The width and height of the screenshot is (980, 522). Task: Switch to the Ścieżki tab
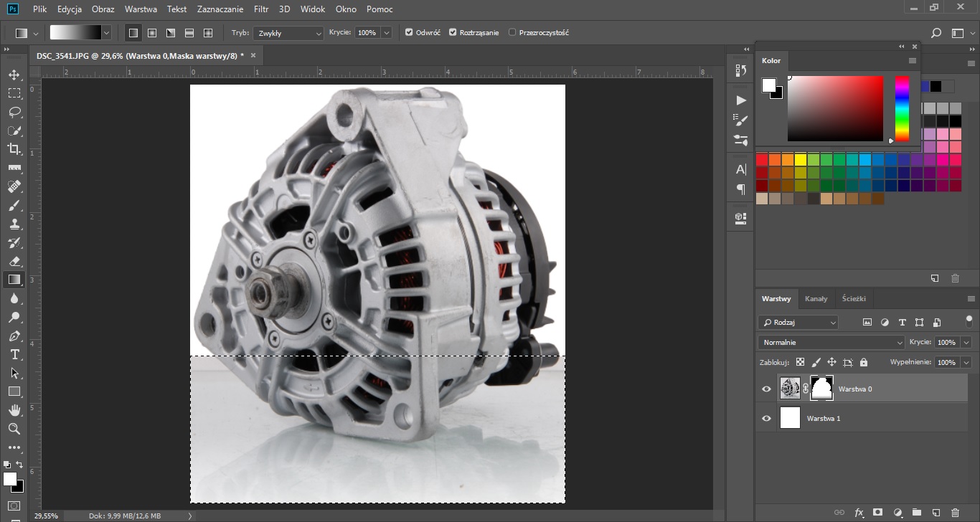tap(854, 298)
